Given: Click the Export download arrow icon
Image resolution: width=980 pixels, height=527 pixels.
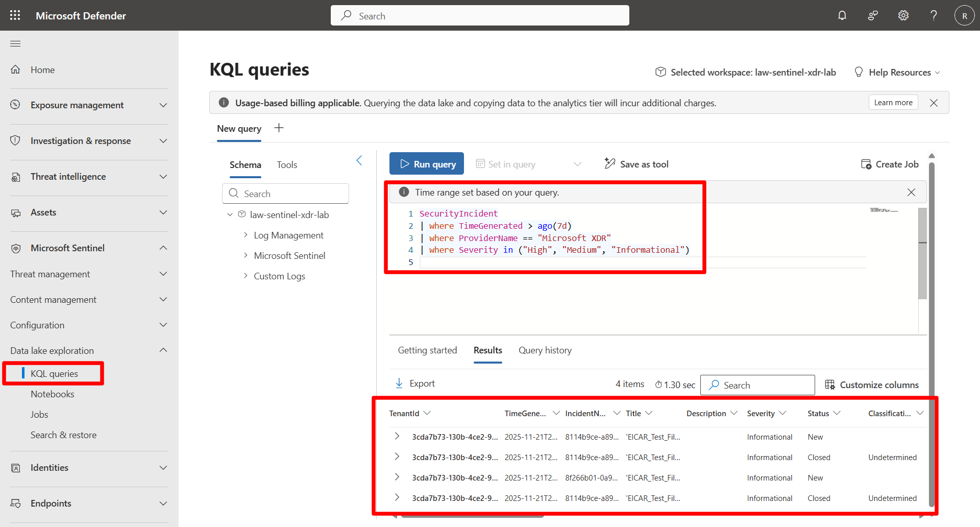Looking at the screenshot, I should tap(399, 383).
